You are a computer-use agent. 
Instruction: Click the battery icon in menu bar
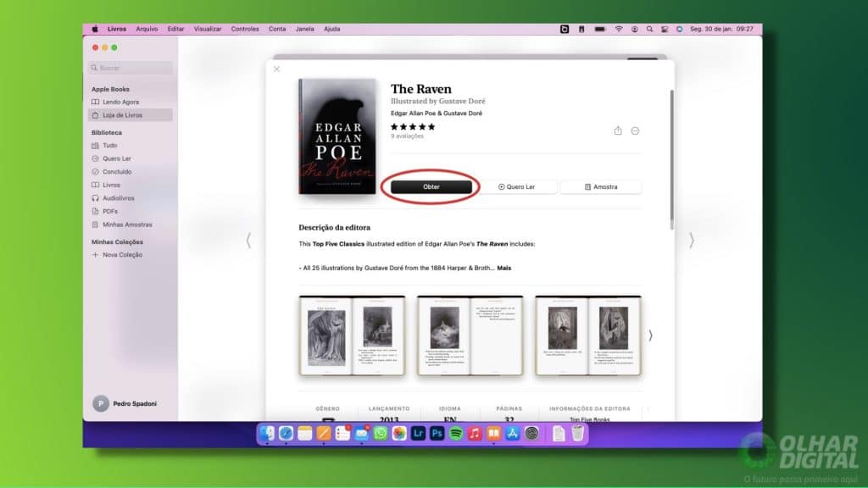pyautogui.click(x=600, y=29)
